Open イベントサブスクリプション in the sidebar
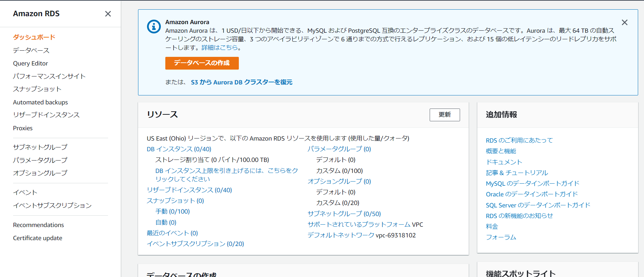 click(x=52, y=205)
